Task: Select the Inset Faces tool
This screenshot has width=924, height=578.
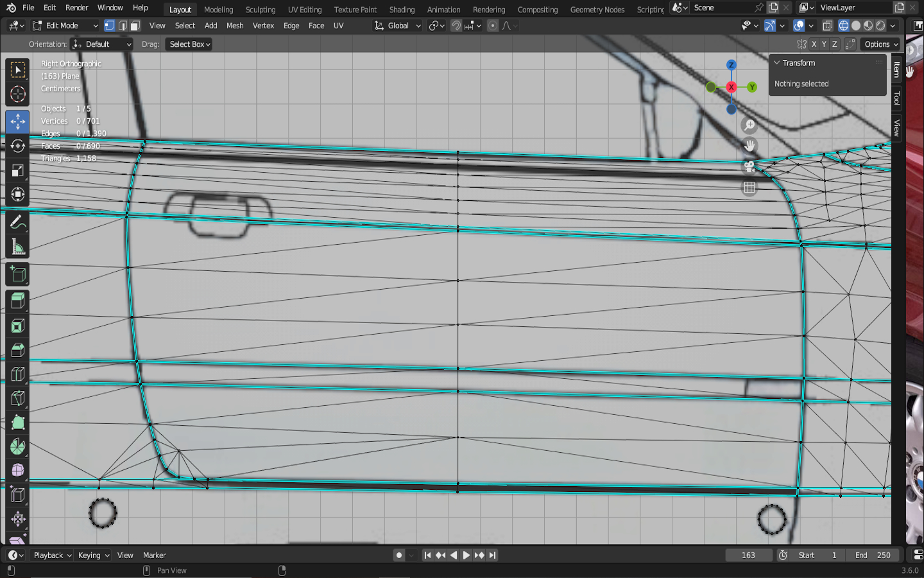Action: point(18,326)
